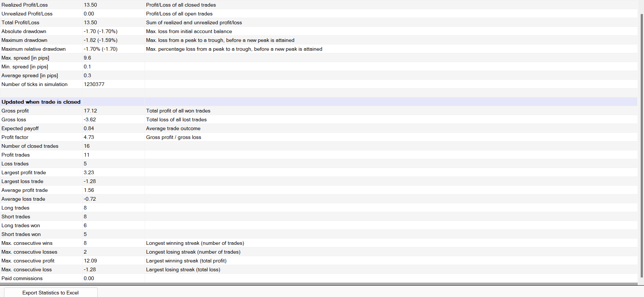Image resolution: width=644 pixels, height=297 pixels.
Task: Click the Average profit trade value 1.56
Action: [89, 190]
